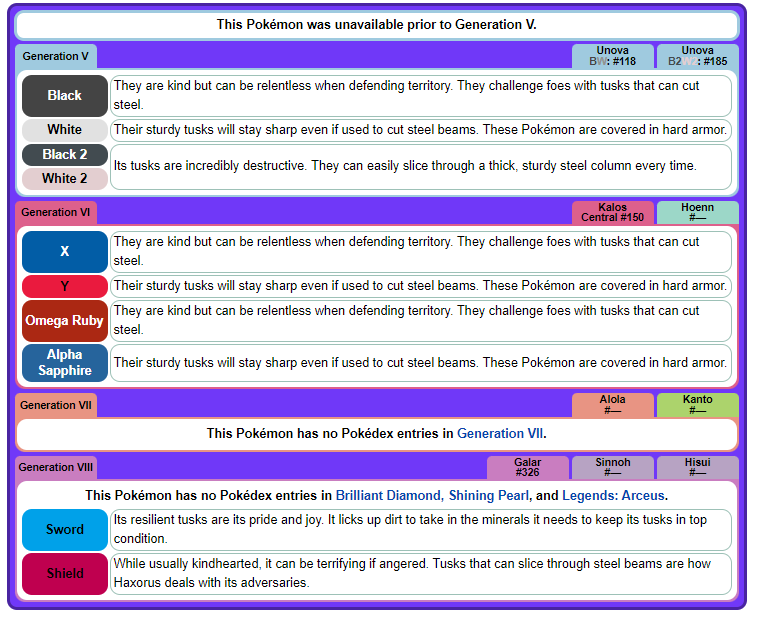758x620 pixels.
Task: Select the Black 2 game label
Action: (65, 155)
